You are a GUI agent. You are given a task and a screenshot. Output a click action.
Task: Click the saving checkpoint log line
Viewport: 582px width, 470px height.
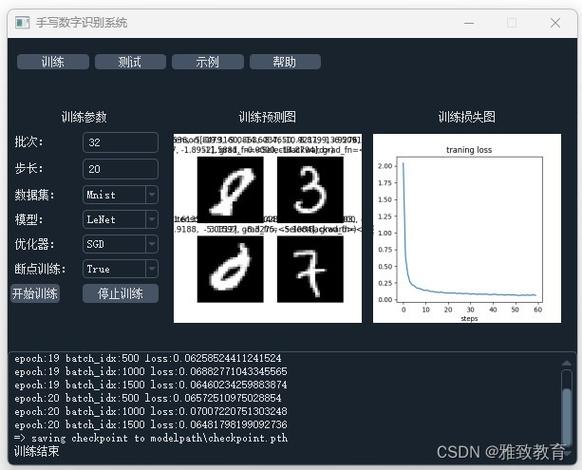click(x=151, y=438)
